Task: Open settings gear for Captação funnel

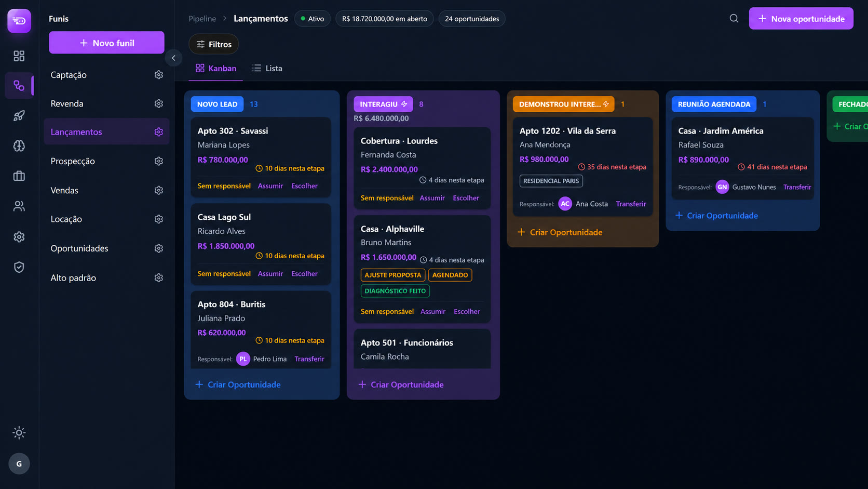Action: (x=159, y=75)
